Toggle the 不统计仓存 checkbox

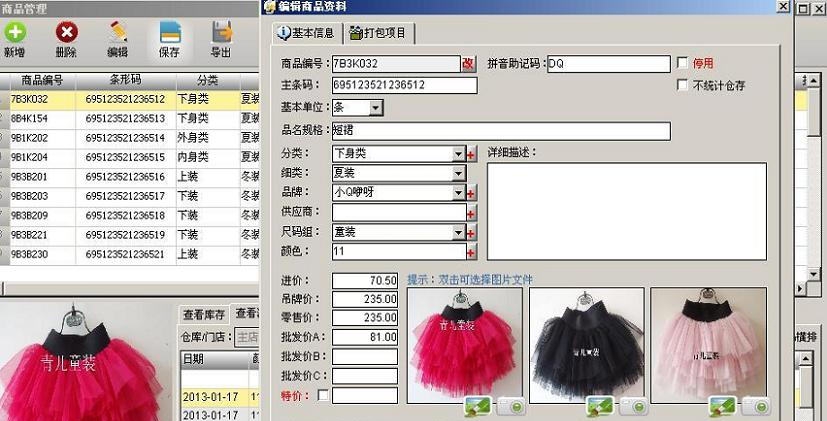(x=682, y=84)
